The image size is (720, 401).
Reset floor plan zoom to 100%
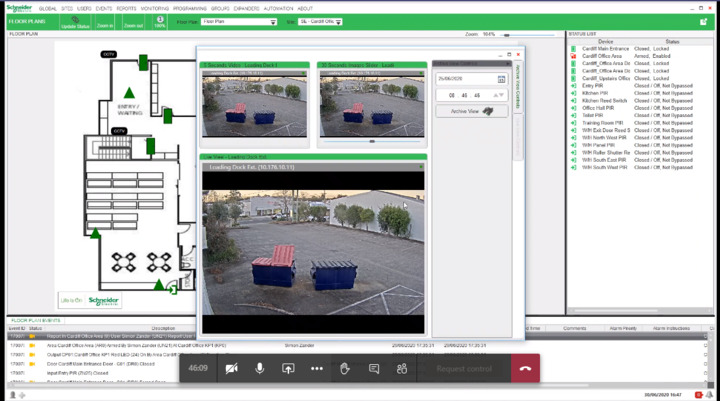coord(160,21)
